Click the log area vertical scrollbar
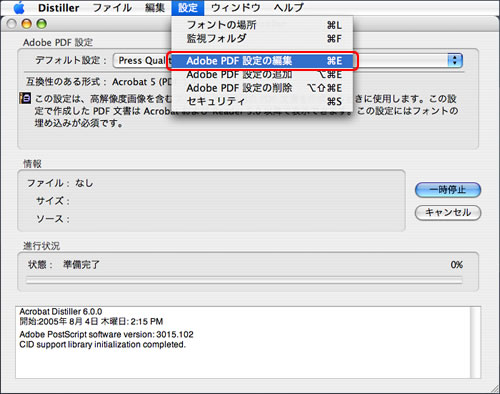The image size is (500, 394). click(x=475, y=342)
